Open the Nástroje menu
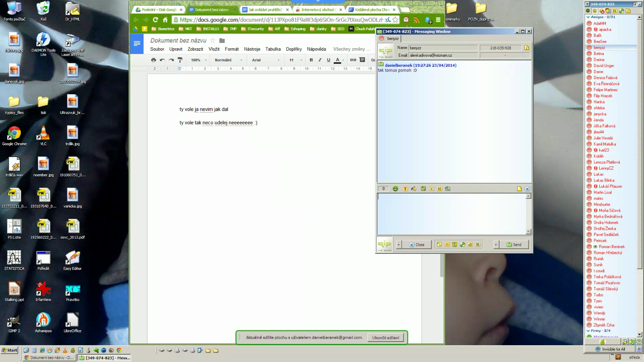This screenshot has height=362, width=644. pyautogui.click(x=252, y=49)
